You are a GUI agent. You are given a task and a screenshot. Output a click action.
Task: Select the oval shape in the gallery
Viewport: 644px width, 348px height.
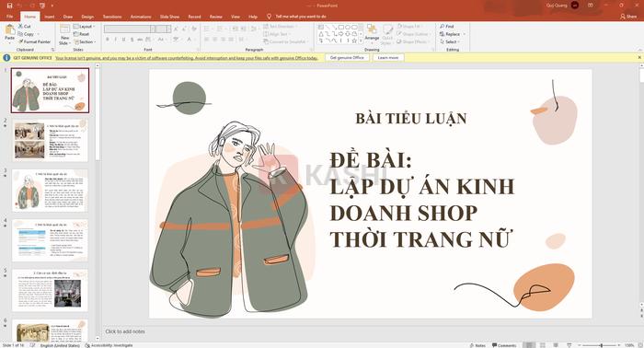click(x=348, y=27)
